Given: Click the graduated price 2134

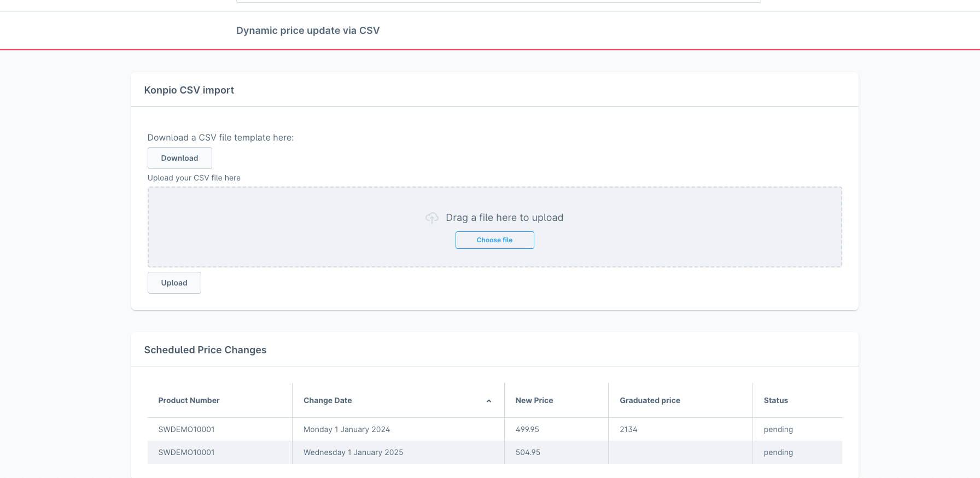Looking at the screenshot, I should [628, 429].
